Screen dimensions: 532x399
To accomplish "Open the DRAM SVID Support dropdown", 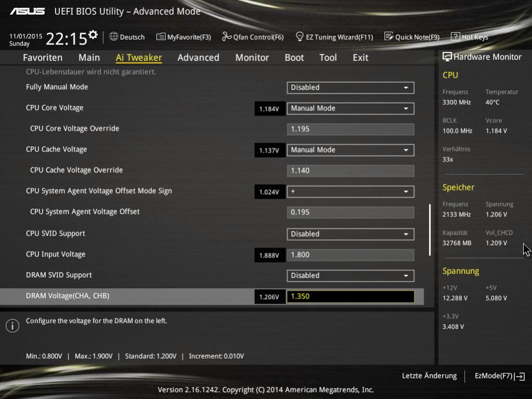I will (x=350, y=276).
